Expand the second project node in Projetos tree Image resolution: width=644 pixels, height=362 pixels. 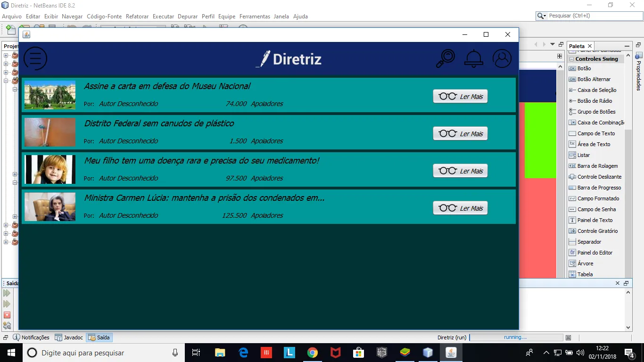coord(6,64)
